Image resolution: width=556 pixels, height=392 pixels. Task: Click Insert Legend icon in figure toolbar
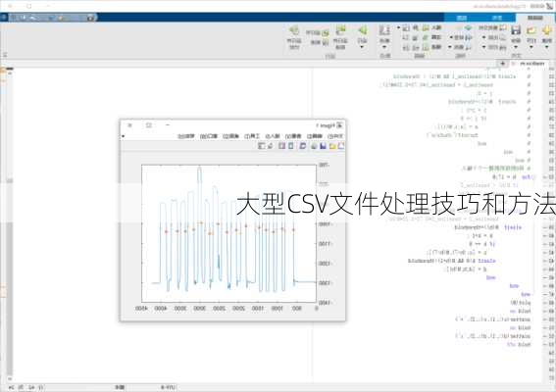(x=281, y=146)
